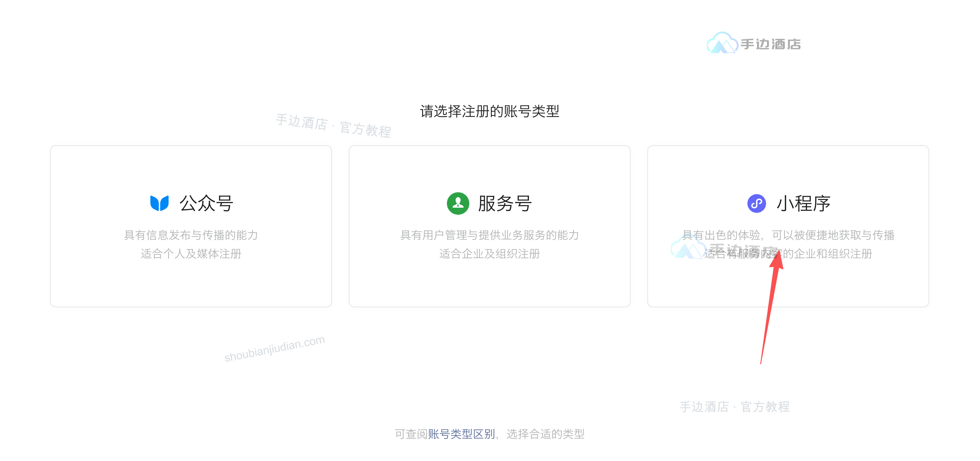Click text 具有信息发布与传播的能力
Image resolution: width=980 pixels, height=461 pixels.
191,235
